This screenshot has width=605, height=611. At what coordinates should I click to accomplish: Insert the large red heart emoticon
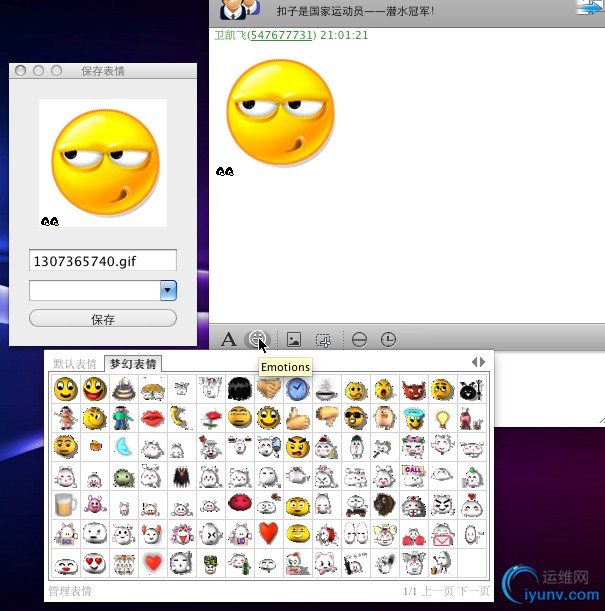269,533
